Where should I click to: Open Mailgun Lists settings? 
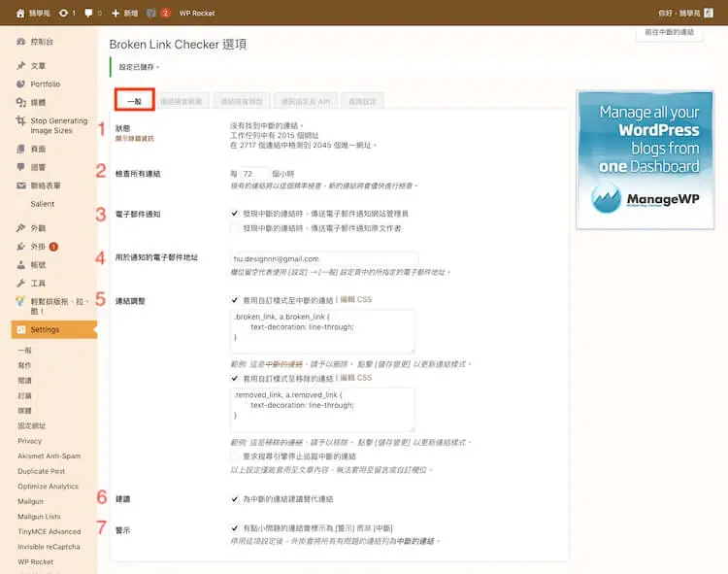39,517
